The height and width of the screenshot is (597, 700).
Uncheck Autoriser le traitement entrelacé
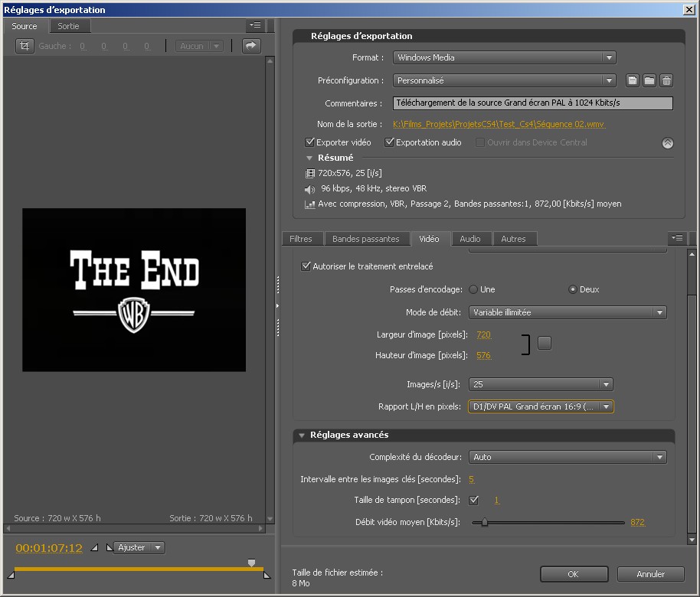306,266
